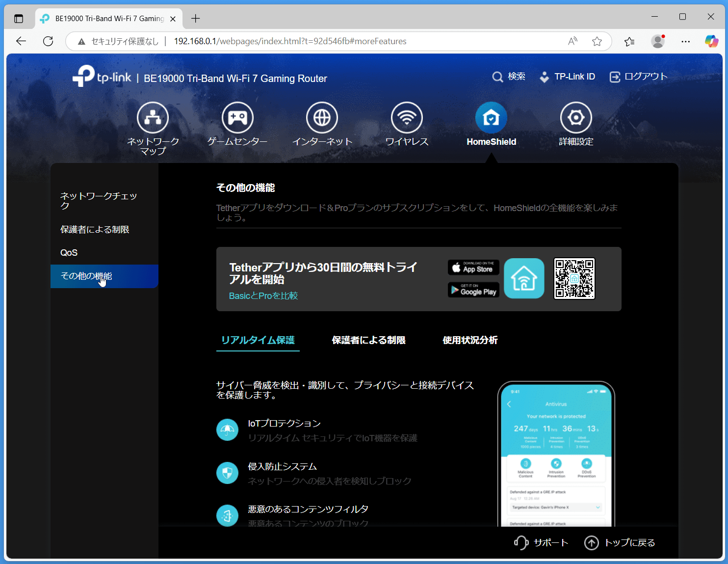The height and width of the screenshot is (564, 728).
Task: Click the security warning (セキュリティ保護なし) indicator
Action: (119, 41)
